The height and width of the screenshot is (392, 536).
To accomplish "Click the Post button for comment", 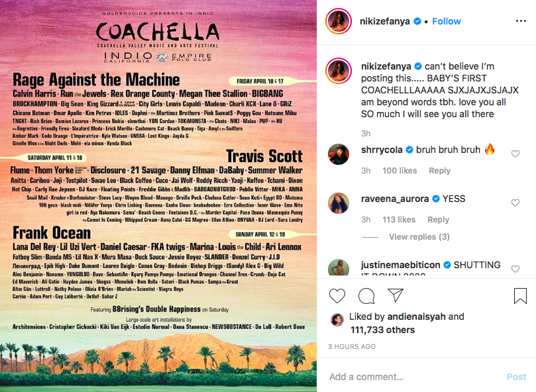I will pos(516,377).
